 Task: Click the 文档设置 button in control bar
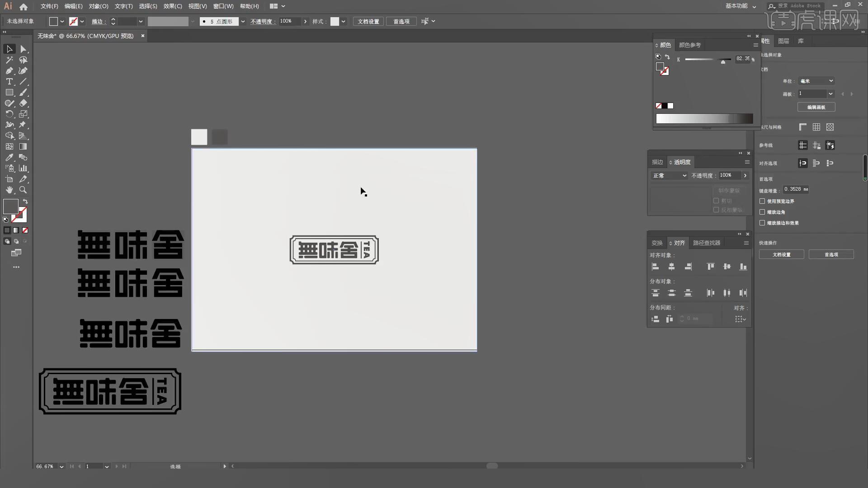click(368, 22)
